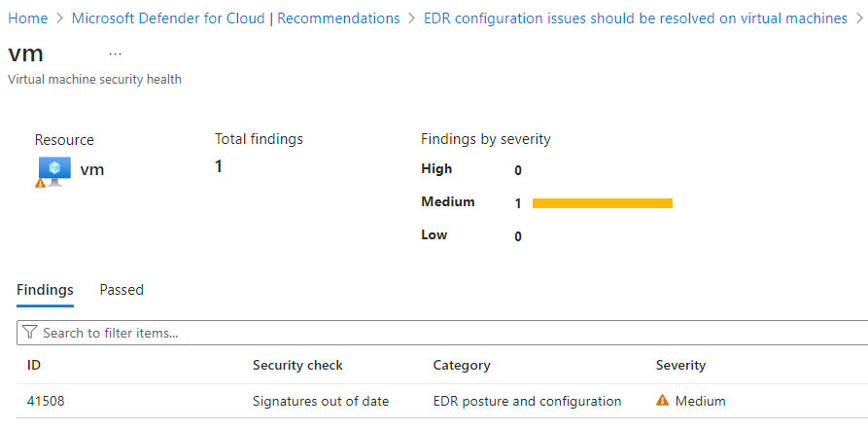
Task: Click the orange Medium severity warning icon
Action: click(662, 400)
